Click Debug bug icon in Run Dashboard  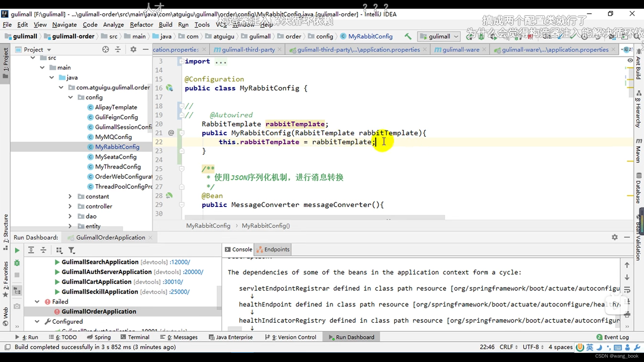click(17, 263)
